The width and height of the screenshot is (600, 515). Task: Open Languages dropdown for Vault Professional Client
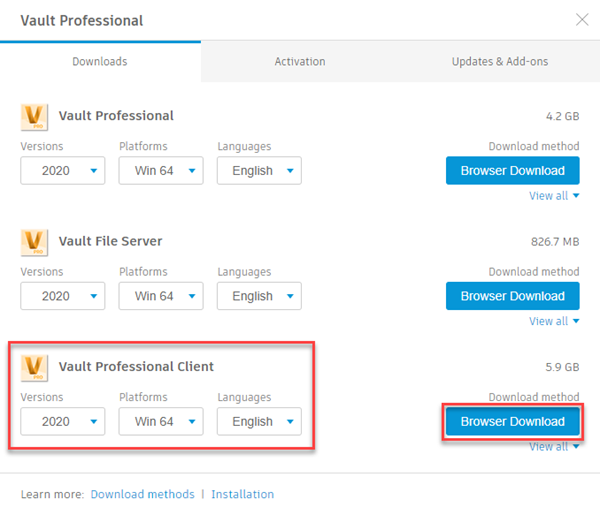tap(259, 422)
